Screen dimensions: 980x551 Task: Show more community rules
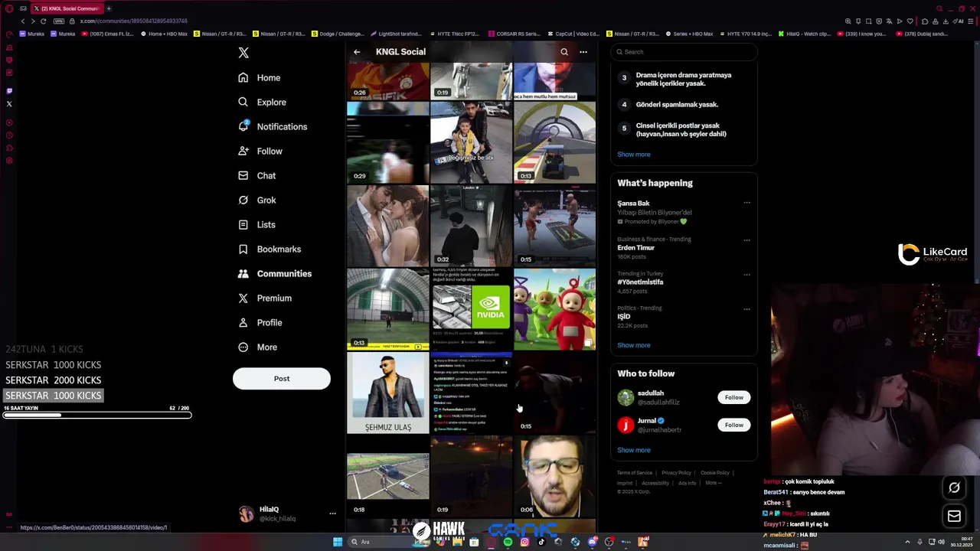634,154
